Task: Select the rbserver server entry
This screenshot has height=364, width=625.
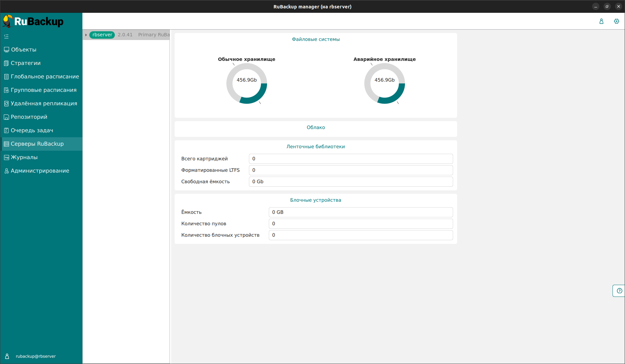Action: [102, 35]
